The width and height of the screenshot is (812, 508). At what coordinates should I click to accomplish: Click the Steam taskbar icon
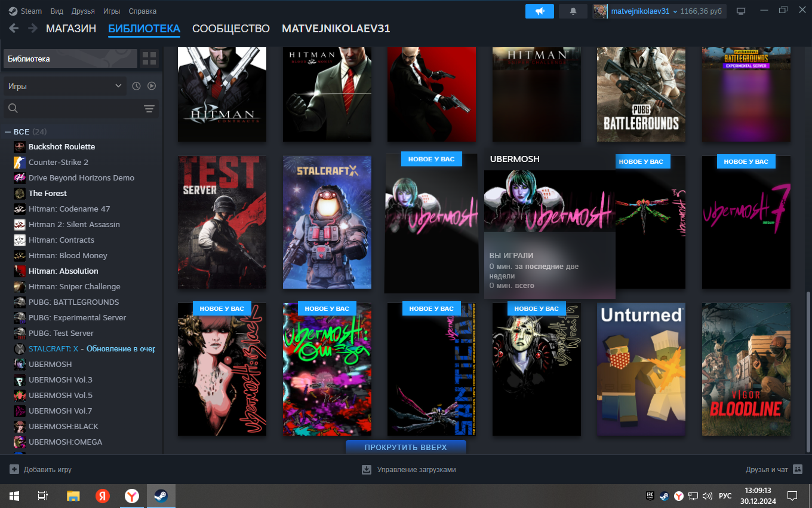(x=161, y=496)
